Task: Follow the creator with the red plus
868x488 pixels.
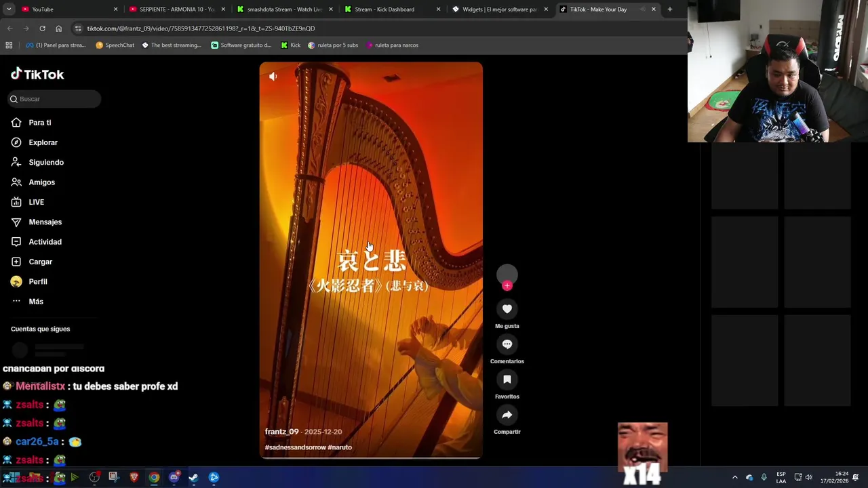Action: pos(507,286)
